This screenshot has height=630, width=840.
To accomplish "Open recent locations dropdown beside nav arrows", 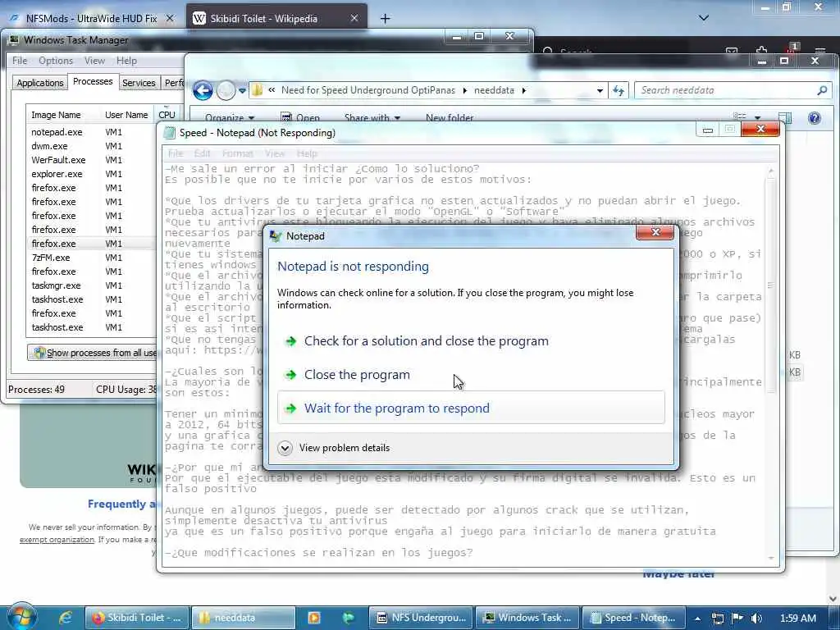I will click(242, 90).
